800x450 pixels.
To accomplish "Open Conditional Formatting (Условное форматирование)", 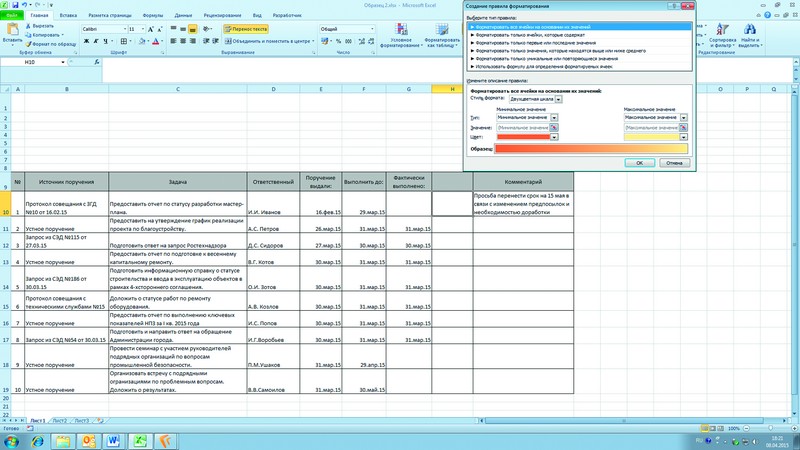I will tap(401, 35).
